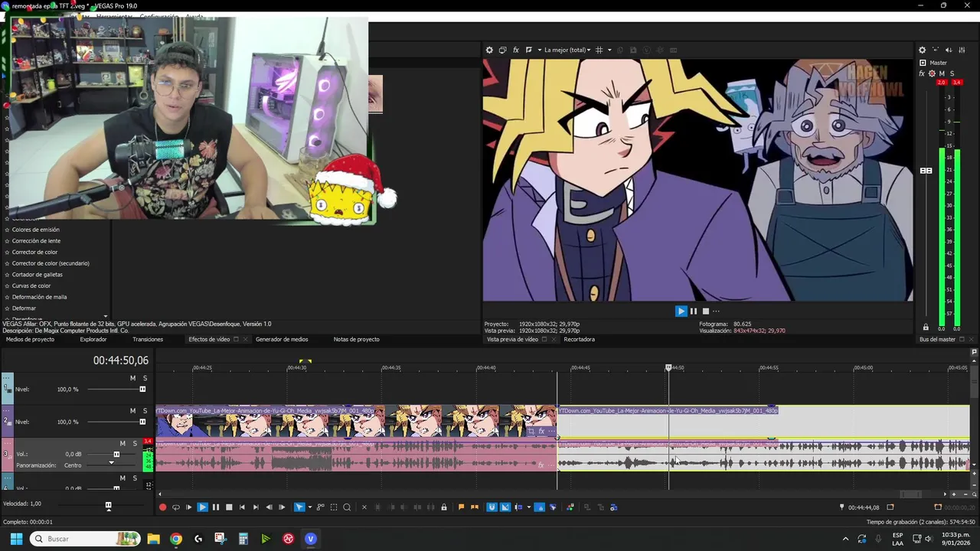Step to previous frame
The height and width of the screenshot is (551, 980).
[269, 507]
